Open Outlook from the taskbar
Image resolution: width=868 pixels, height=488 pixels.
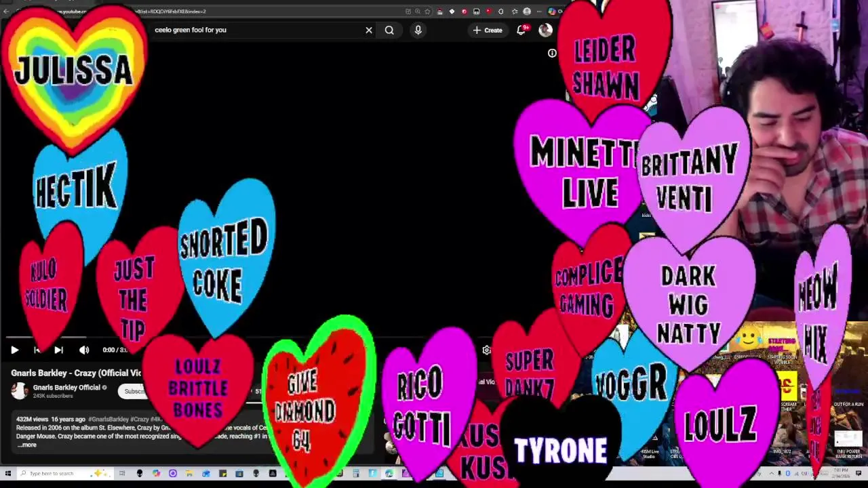point(205,473)
